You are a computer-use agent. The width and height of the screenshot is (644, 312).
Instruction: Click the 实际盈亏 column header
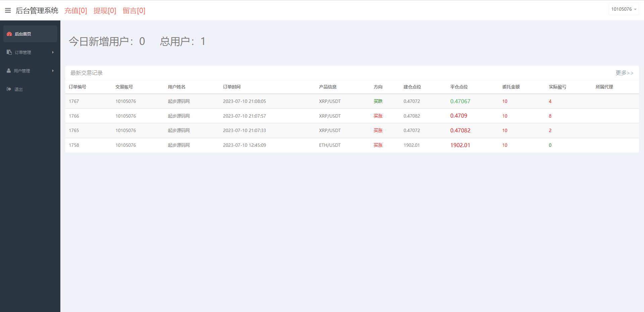pos(557,87)
